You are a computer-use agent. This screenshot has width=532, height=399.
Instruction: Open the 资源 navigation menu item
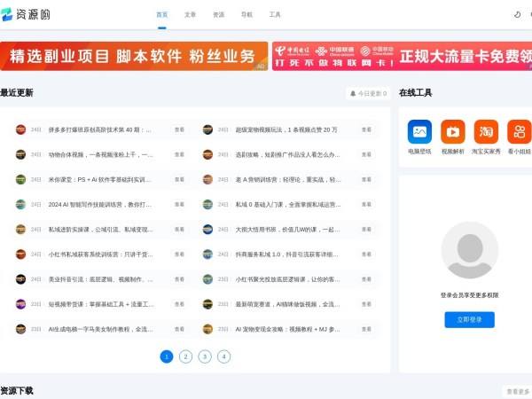pos(219,15)
